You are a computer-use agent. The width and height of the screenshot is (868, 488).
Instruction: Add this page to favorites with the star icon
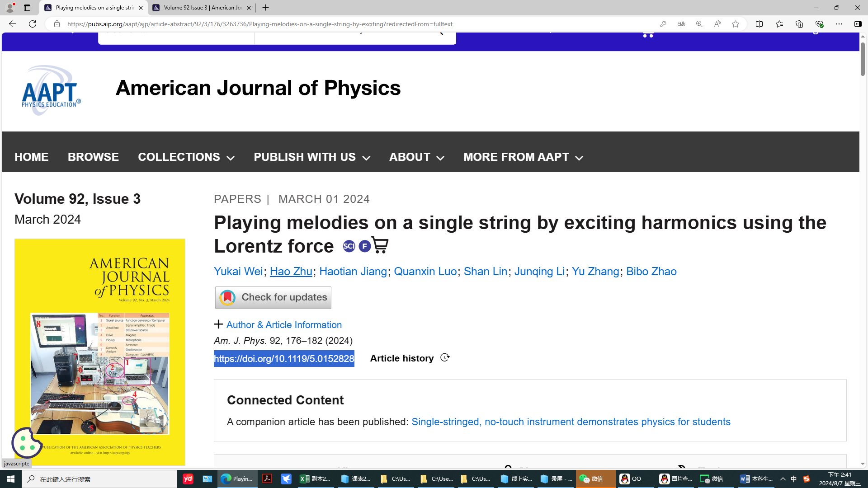(x=736, y=24)
